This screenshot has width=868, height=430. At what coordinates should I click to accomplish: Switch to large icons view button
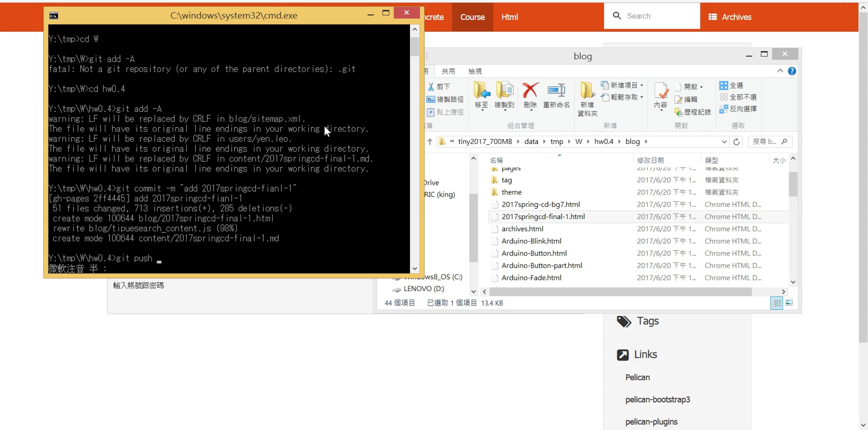pyautogui.click(x=789, y=303)
